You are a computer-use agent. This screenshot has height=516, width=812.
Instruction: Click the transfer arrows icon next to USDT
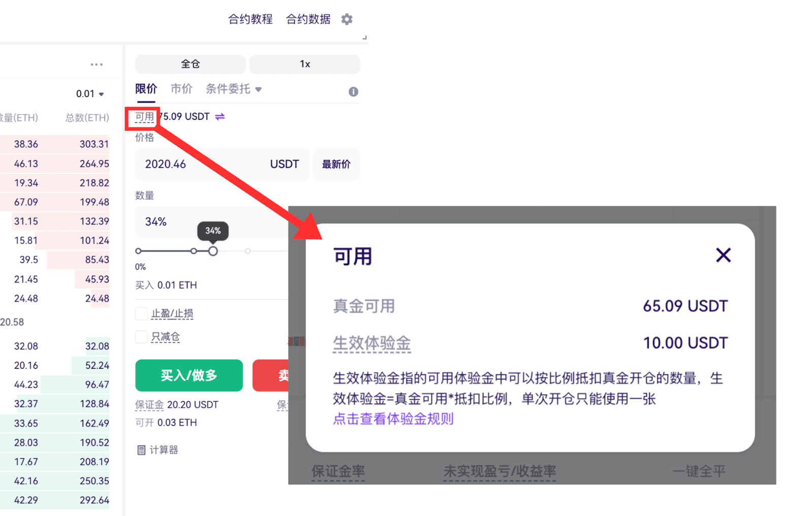(x=220, y=117)
